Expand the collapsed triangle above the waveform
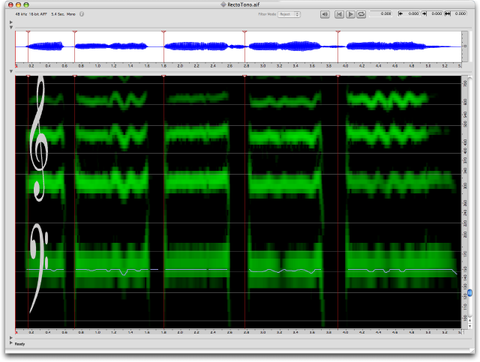 [11, 22]
